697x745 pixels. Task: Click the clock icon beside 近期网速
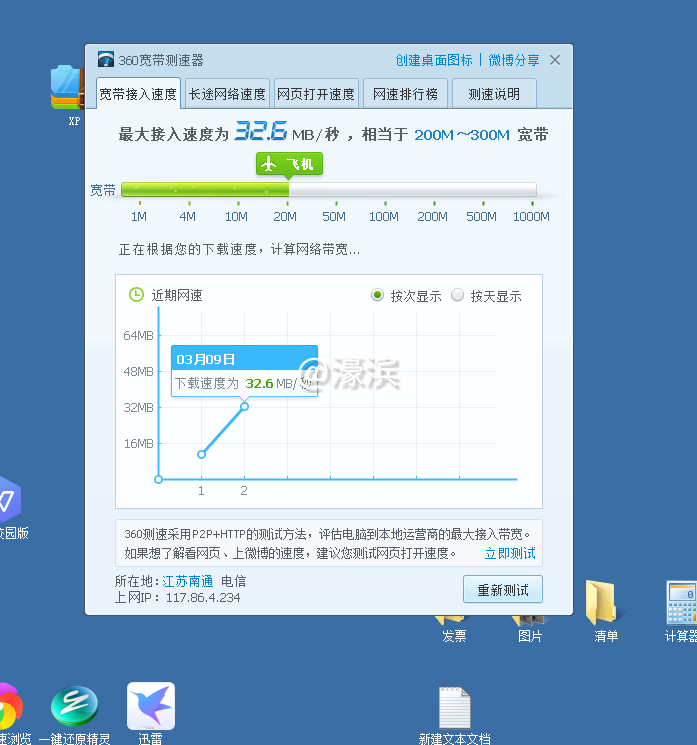(136, 295)
